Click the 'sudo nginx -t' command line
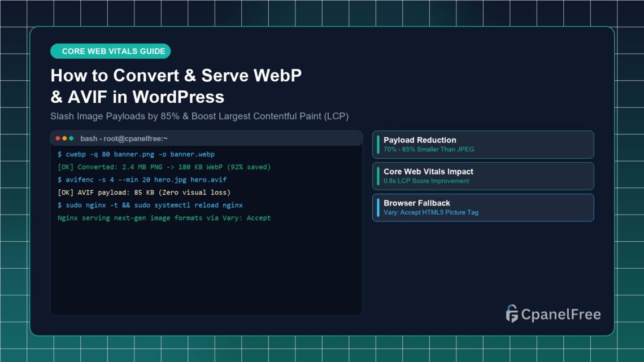 (x=150, y=205)
